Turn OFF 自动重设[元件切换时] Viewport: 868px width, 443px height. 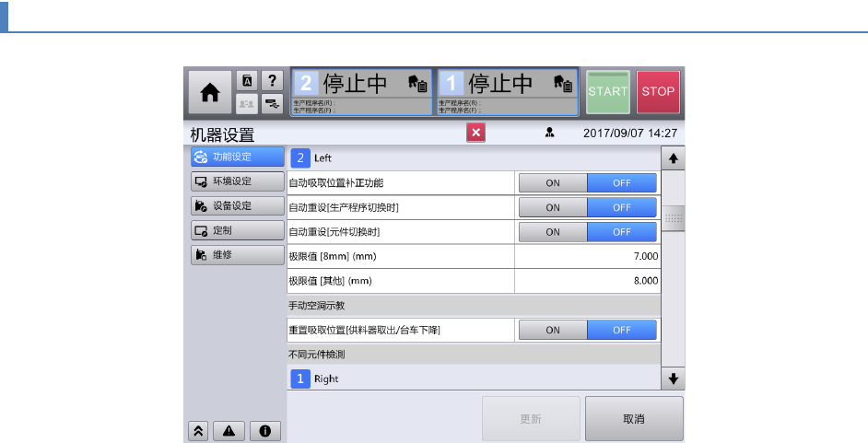point(622,232)
